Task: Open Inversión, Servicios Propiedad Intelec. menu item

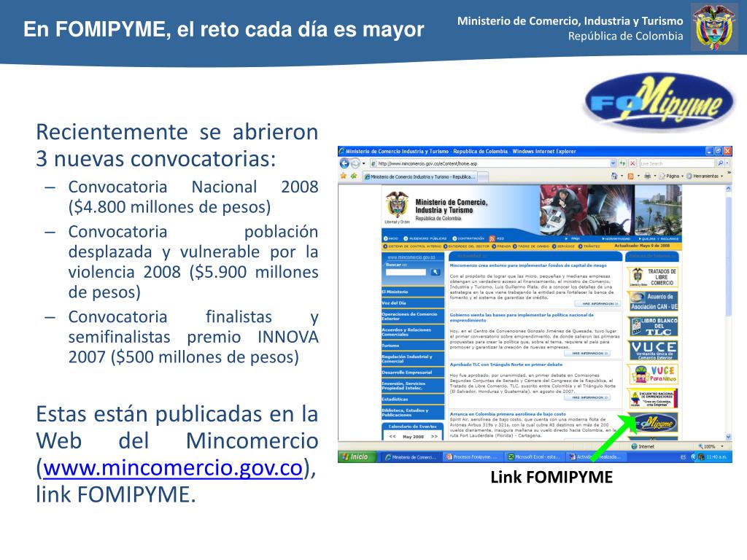Action: coord(413,386)
